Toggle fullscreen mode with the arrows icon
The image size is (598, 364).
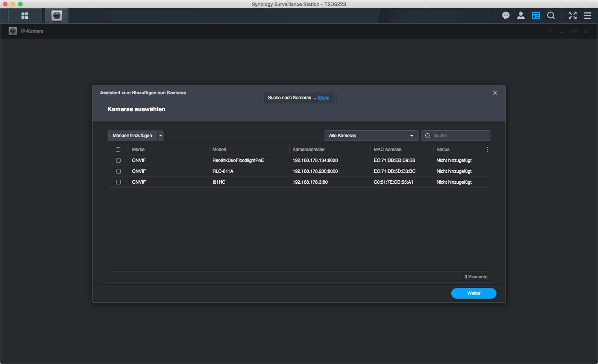pyautogui.click(x=572, y=16)
